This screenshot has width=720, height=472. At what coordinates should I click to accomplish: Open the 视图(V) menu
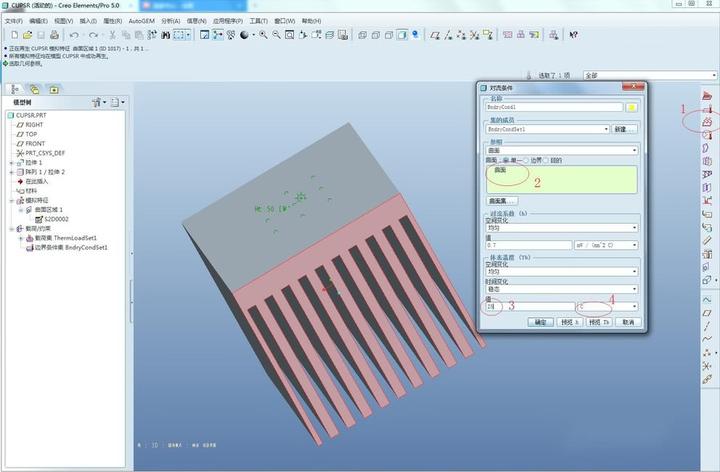tap(64, 21)
